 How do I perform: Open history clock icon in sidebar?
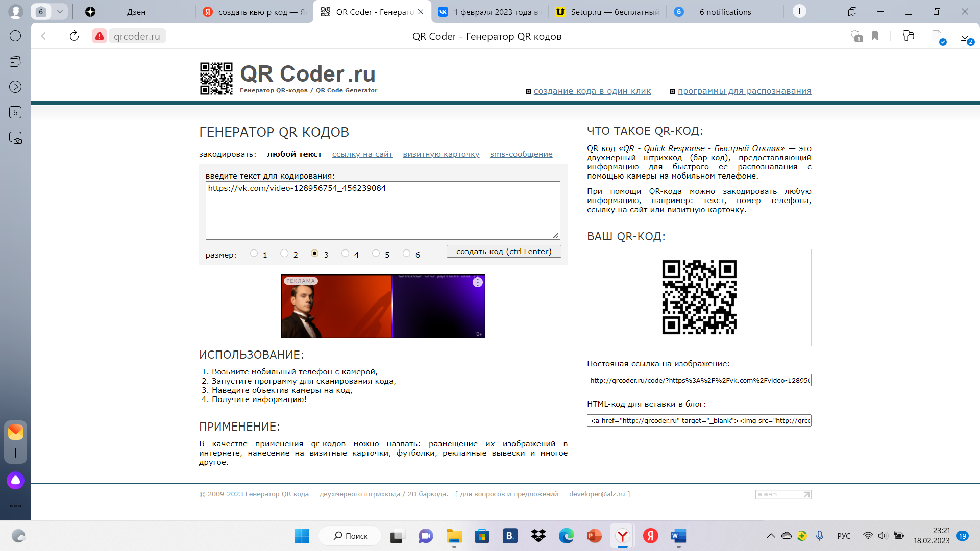pyautogui.click(x=15, y=36)
